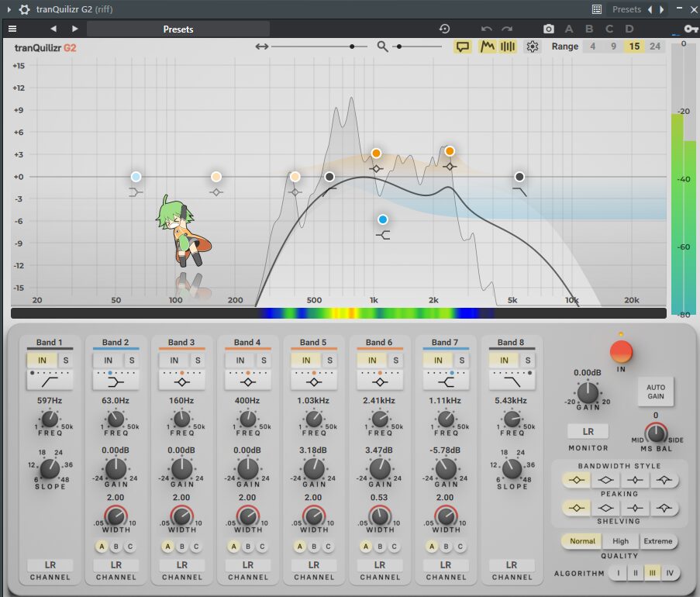Set display Range to 4
Viewport: 700px width, 597px height.
point(592,47)
